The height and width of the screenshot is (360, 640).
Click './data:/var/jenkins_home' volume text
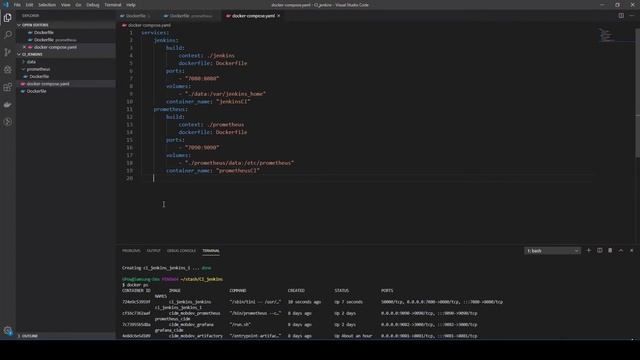[x=225, y=94]
